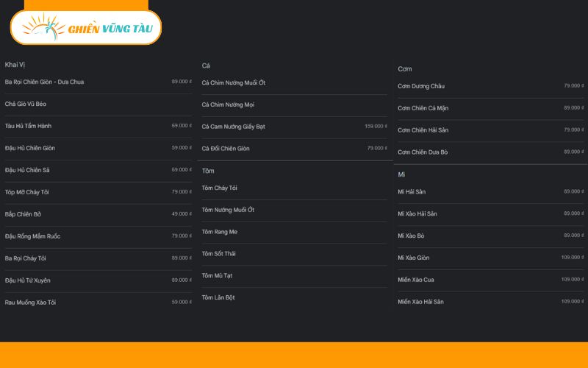Image resolution: width=588 pixels, height=368 pixels.
Task: Select the Cơm category heading
Action: [x=404, y=69]
